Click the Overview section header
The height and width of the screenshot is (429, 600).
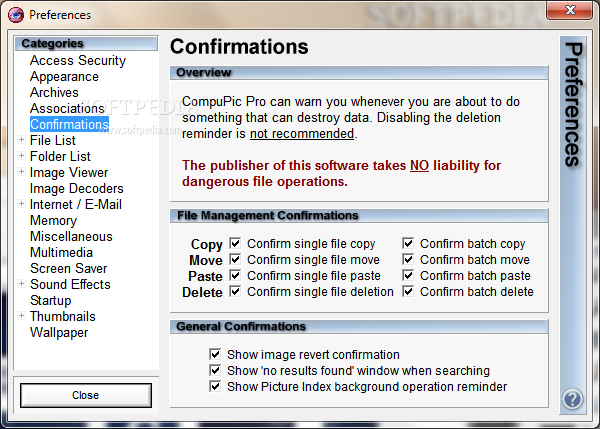359,72
